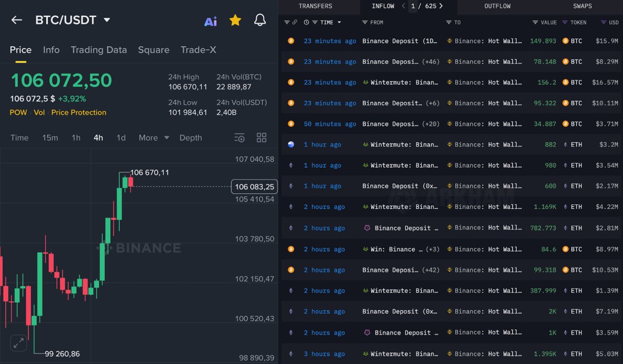Click the ETH token icon in 600 ETH row
The width and height of the screenshot is (623, 364).
click(565, 186)
